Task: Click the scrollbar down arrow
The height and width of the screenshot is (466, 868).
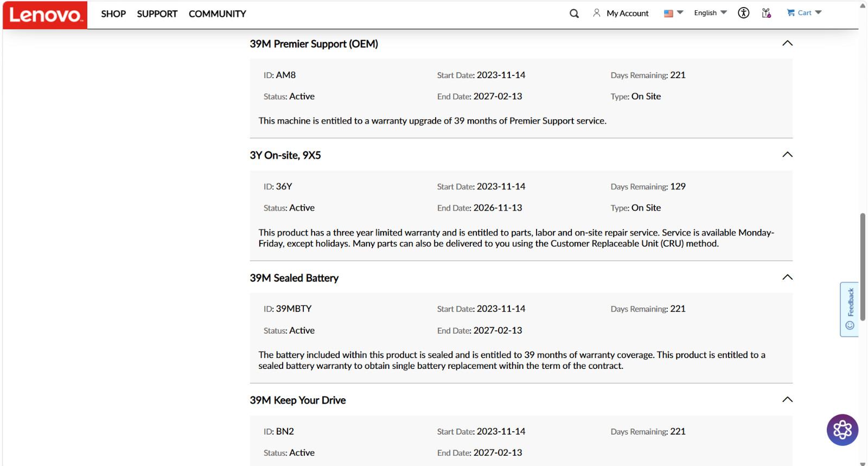Action: [863, 463]
